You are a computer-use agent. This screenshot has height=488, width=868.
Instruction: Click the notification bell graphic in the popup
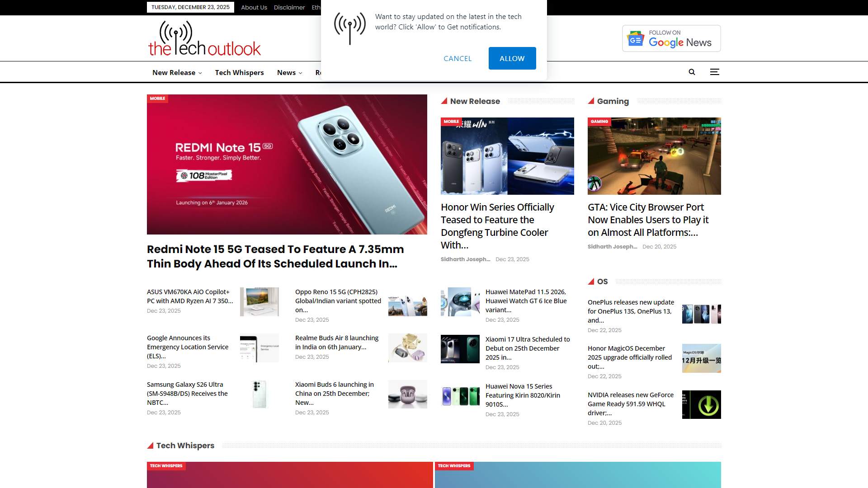pos(349,27)
